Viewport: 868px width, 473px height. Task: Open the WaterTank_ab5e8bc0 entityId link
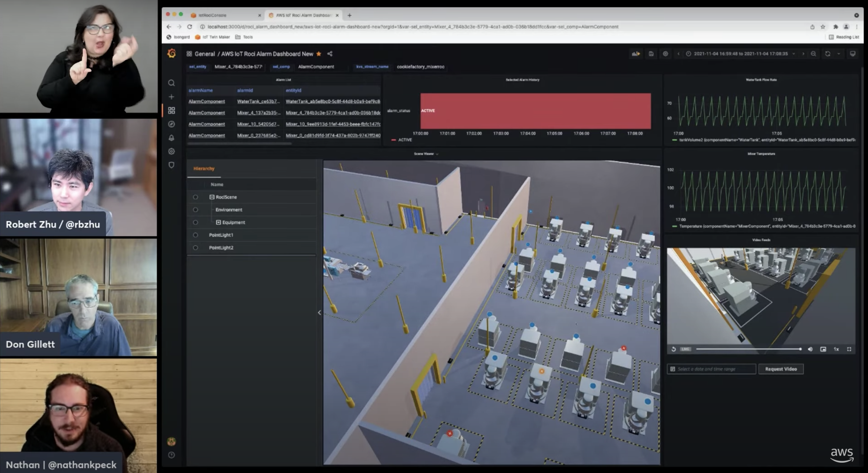click(x=333, y=101)
